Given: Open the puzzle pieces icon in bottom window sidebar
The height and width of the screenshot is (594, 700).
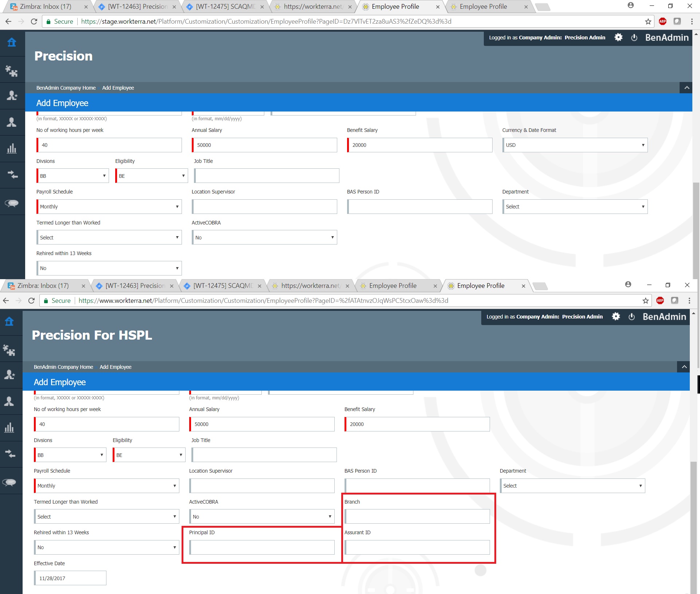Looking at the screenshot, I should pyautogui.click(x=9, y=350).
